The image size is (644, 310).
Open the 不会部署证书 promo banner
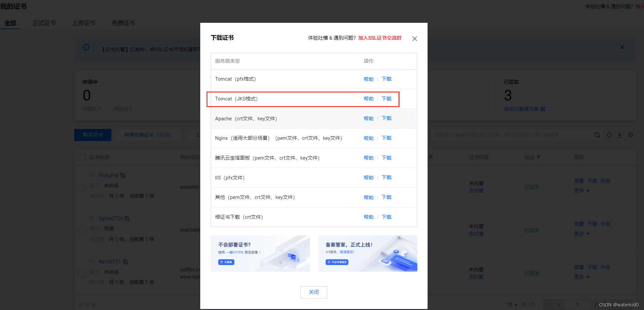point(260,253)
